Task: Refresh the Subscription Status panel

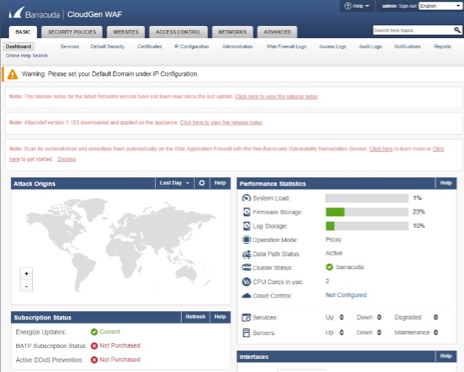Action: pyautogui.click(x=196, y=317)
